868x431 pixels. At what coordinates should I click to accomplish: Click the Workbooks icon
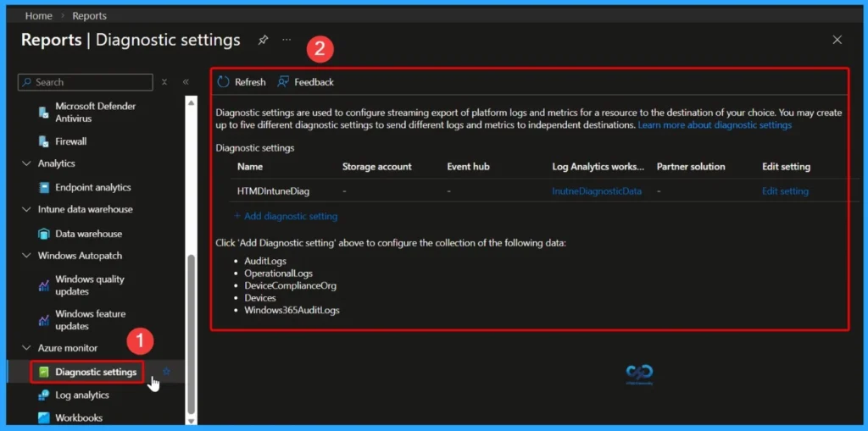coord(44,417)
